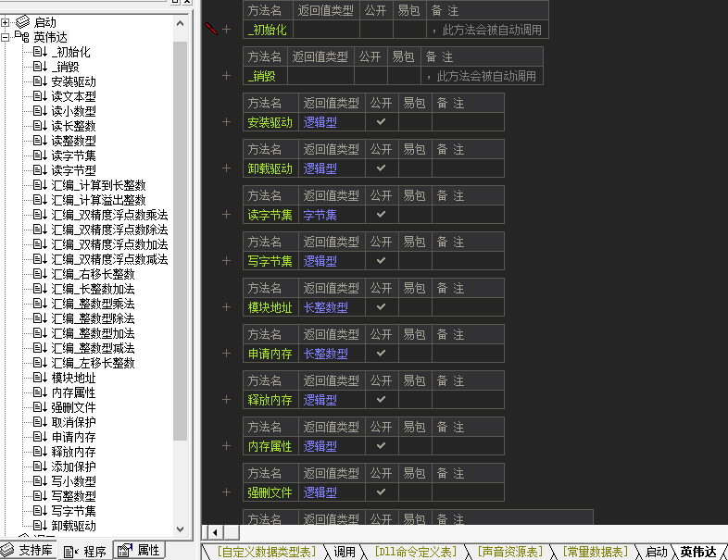Toggle the 公开 checkmark for 安装驱动 method
Viewport: 728px width, 560px height.
pos(381,121)
